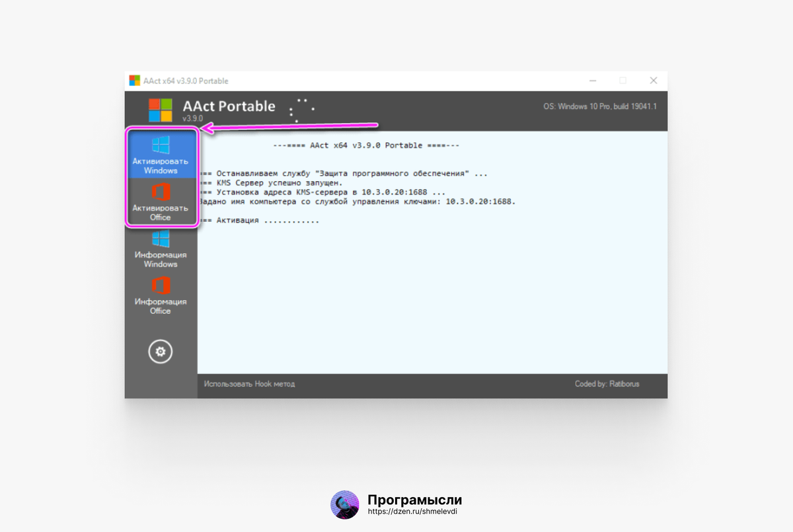Image resolution: width=793 pixels, height=532 pixels.
Task: Click the Активировать Windows button
Action: [161, 155]
